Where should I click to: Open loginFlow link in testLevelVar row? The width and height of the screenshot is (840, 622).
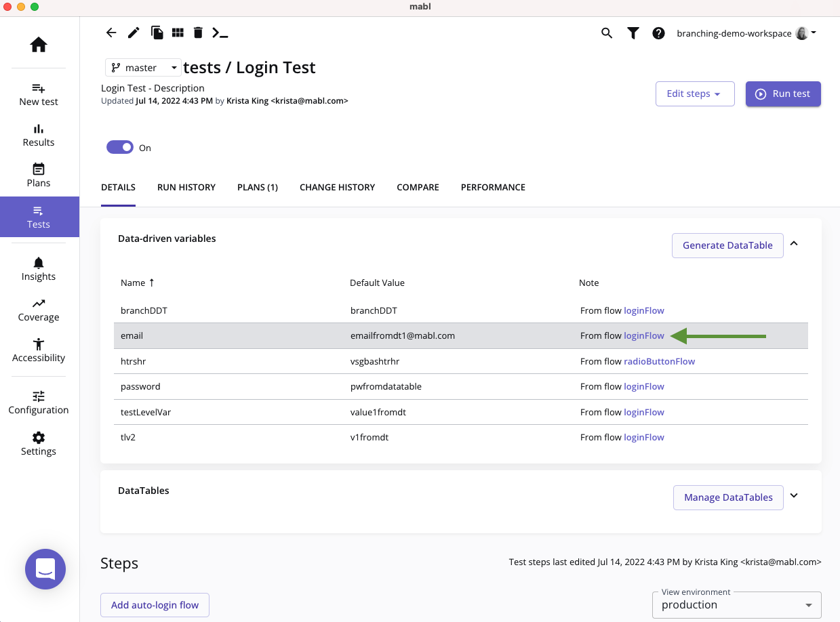tap(644, 412)
